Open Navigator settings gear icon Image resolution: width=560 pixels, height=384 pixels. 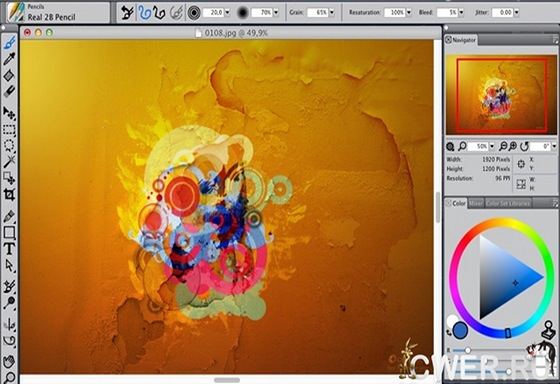[x=450, y=146]
